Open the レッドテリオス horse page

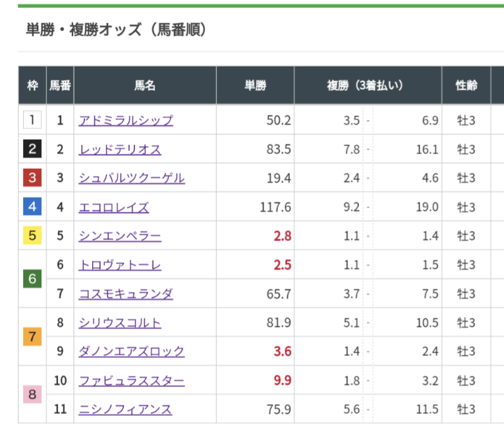pyautogui.click(x=120, y=150)
